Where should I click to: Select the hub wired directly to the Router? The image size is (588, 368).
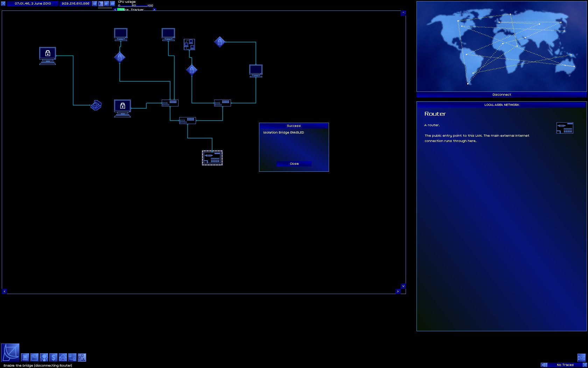pyautogui.click(x=188, y=121)
